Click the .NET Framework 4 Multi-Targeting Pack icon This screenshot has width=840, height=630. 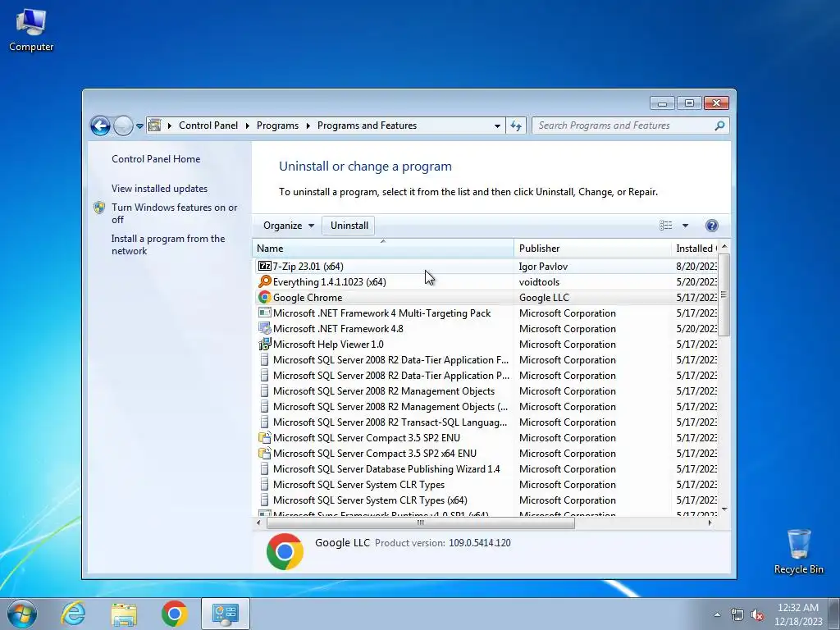(x=265, y=313)
